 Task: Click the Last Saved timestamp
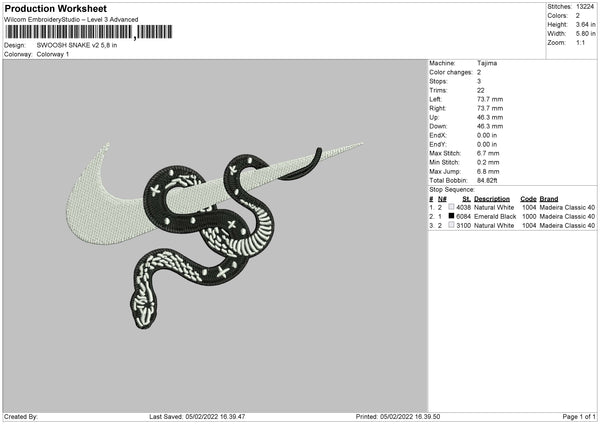click(197, 417)
